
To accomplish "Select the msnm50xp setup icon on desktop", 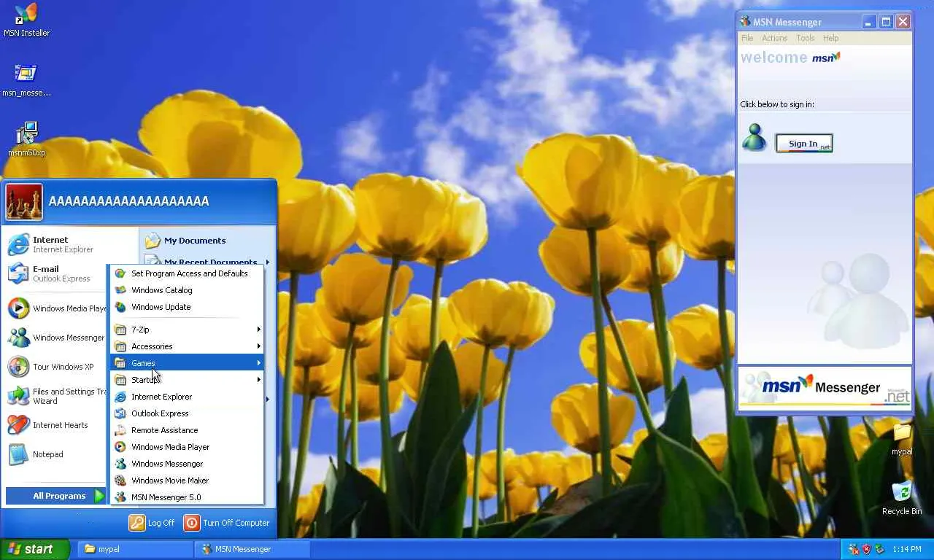I will (x=26, y=139).
